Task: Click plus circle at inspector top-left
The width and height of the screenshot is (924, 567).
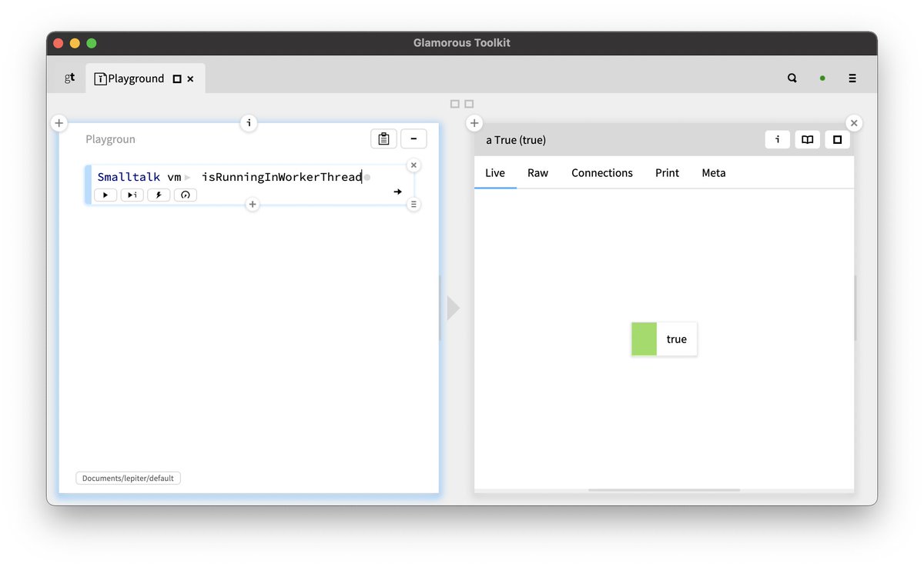Action: pos(474,123)
